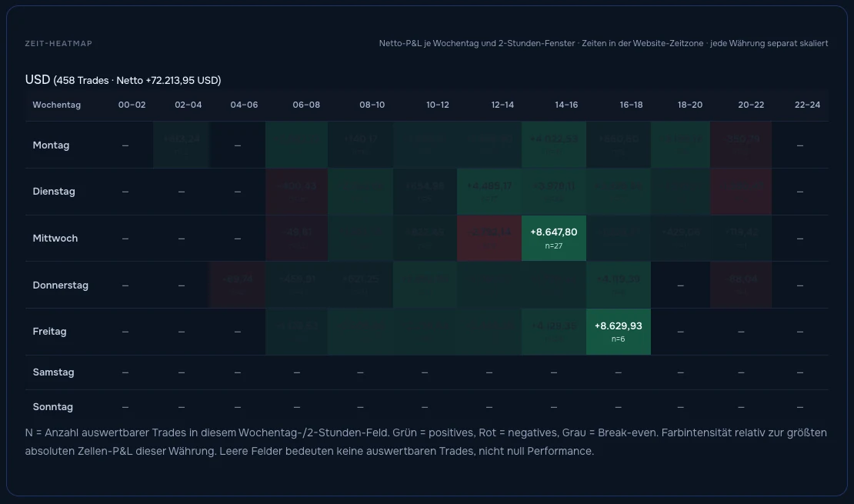Image resolution: width=854 pixels, height=504 pixels.
Task: Click the red Mittwoch 06–08 cell
Action: click(296, 238)
